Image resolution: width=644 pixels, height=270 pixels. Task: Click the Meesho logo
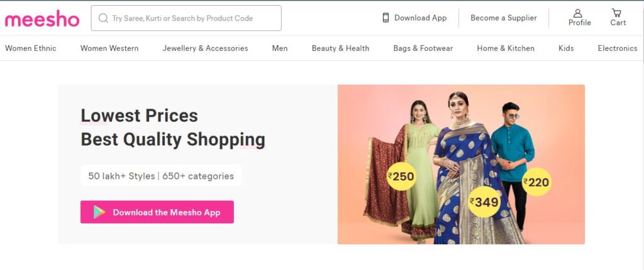click(x=42, y=19)
